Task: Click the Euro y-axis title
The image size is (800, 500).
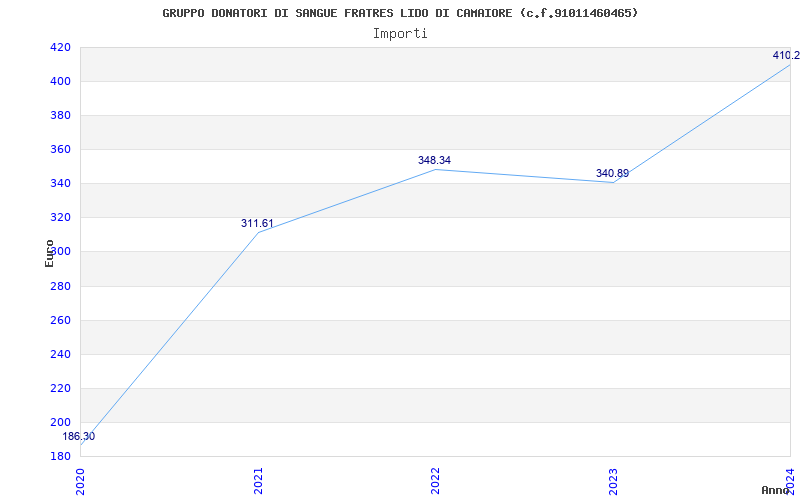Action: tap(49, 253)
